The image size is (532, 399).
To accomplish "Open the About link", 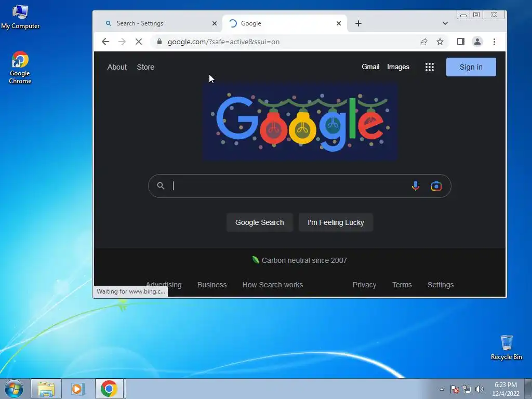I will click(x=117, y=67).
